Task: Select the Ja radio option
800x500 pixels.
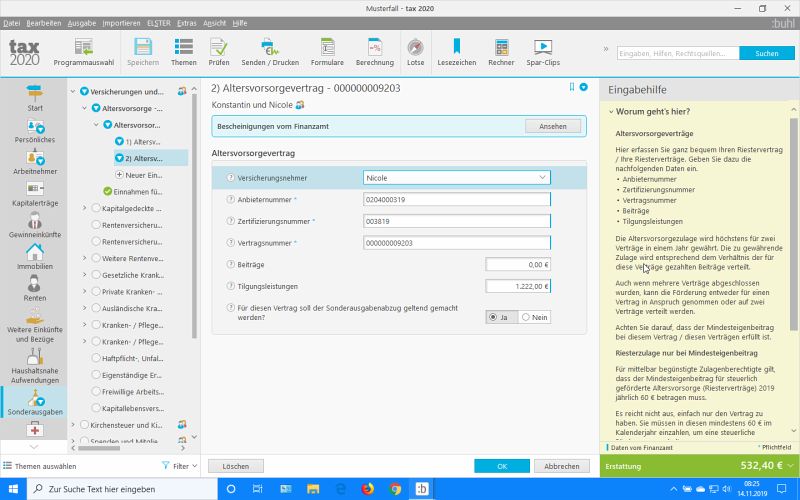Action: 494,317
